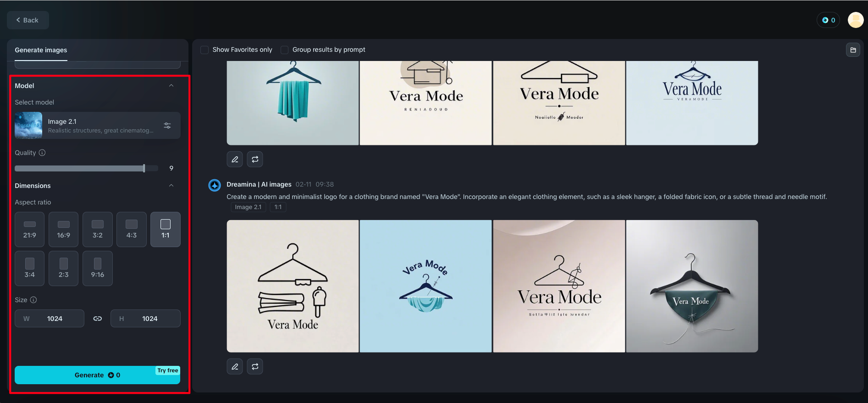Open the user profile avatar
Image resolution: width=868 pixels, height=403 pixels.
pyautogui.click(x=856, y=20)
